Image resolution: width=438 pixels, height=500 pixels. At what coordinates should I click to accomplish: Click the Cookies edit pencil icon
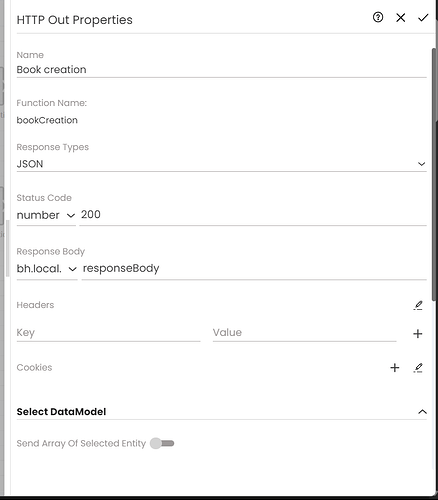[x=418, y=368]
